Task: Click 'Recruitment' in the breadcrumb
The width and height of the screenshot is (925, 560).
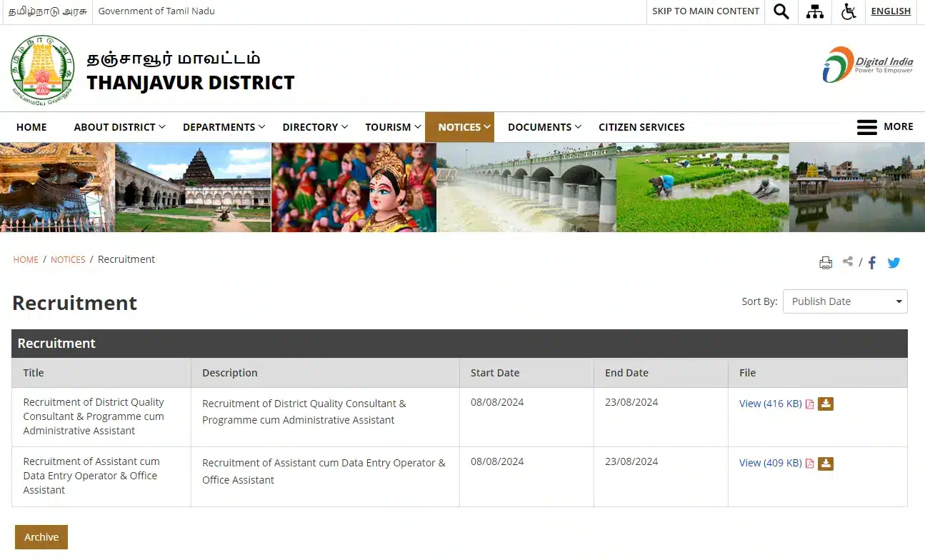Action: tap(126, 259)
